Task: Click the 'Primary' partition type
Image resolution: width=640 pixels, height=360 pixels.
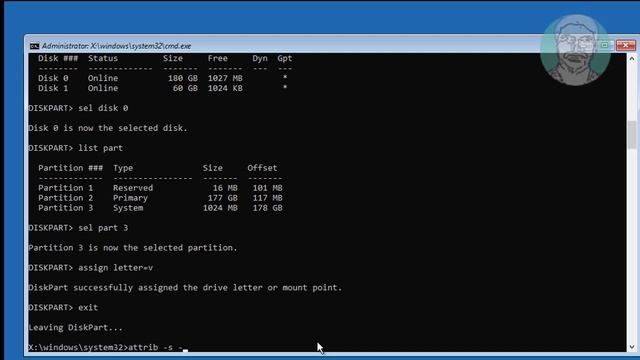Action: click(x=130, y=198)
